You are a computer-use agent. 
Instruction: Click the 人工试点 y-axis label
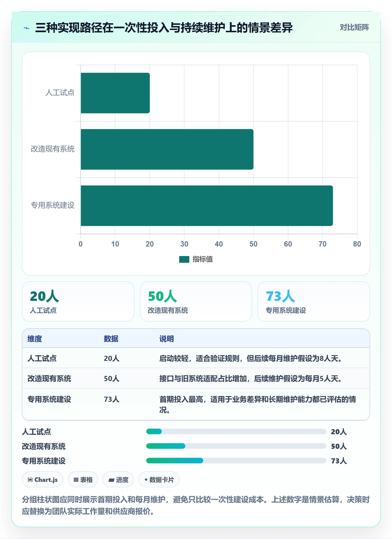[x=60, y=93]
